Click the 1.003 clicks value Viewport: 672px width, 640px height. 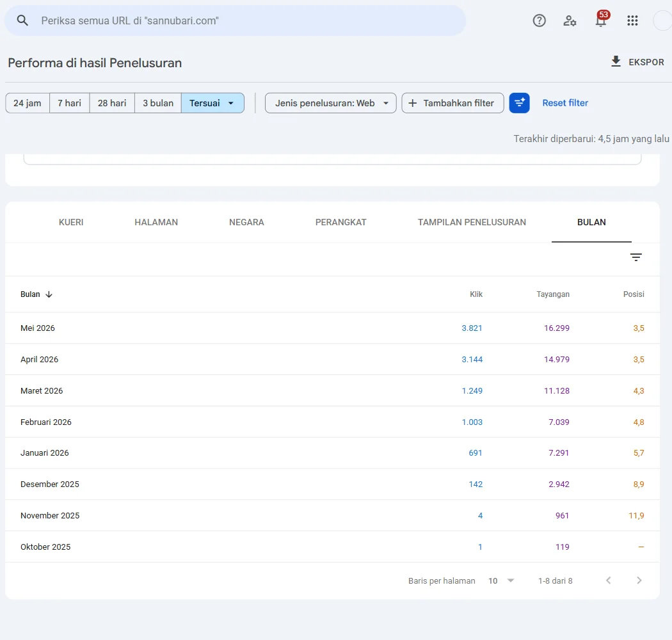click(472, 422)
